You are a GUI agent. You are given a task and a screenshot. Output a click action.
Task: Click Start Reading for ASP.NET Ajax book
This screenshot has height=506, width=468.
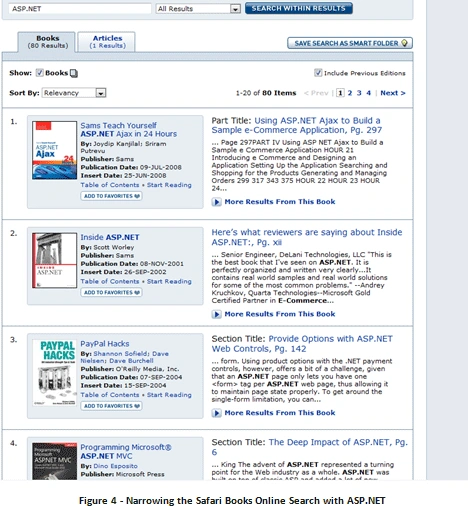tap(169, 185)
